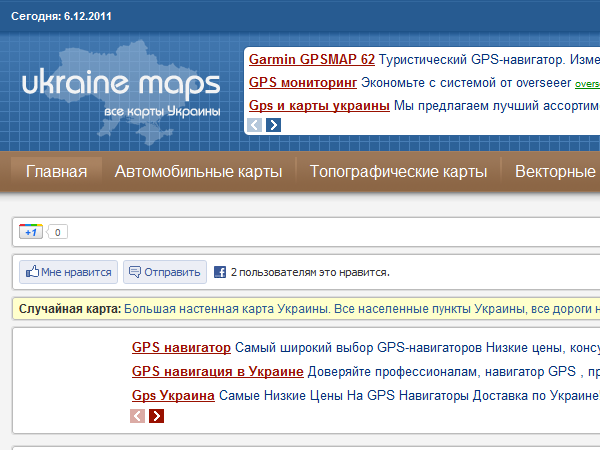The width and height of the screenshot is (600, 450).
Task: Click the Случайная карта label
Action: point(70,309)
